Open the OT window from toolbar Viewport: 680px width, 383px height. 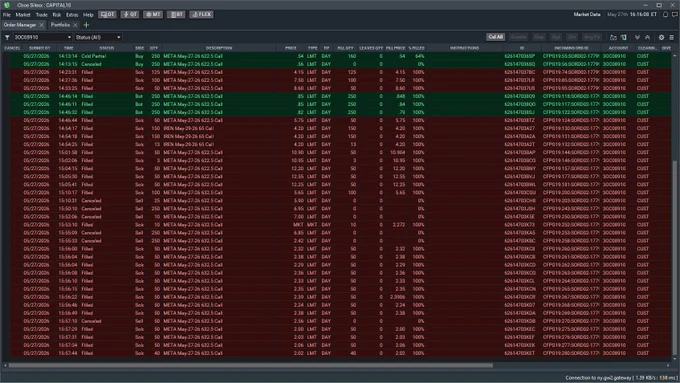point(107,14)
